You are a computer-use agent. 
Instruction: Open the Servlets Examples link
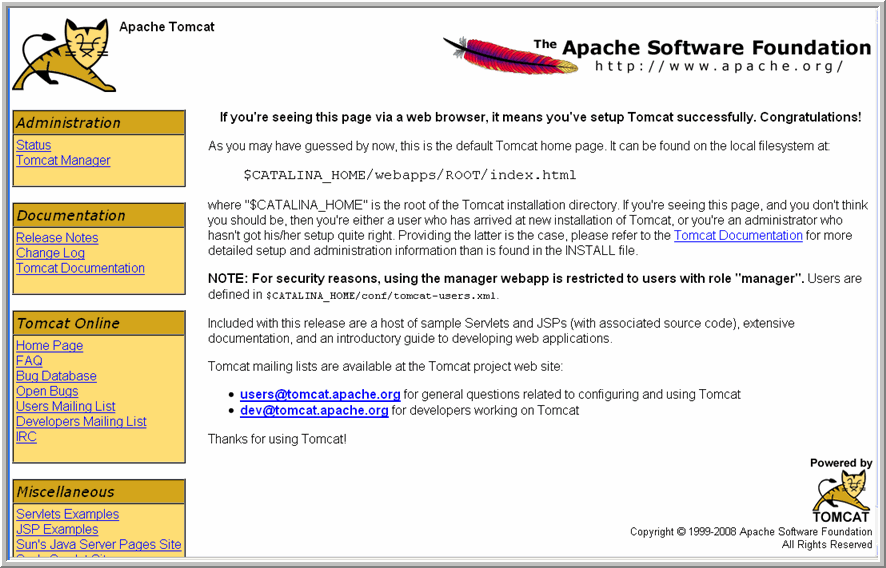(67, 514)
